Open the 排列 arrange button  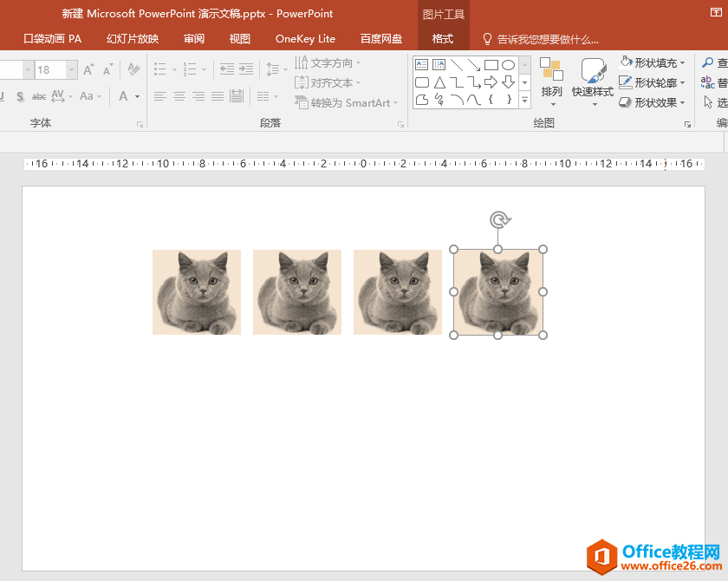pyautogui.click(x=551, y=80)
